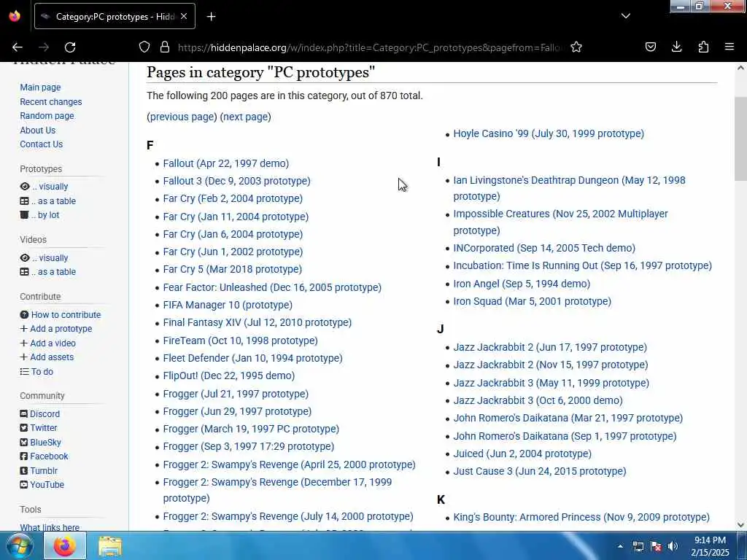
Task: Click Firefox in the taskbar
Action: tap(65, 545)
